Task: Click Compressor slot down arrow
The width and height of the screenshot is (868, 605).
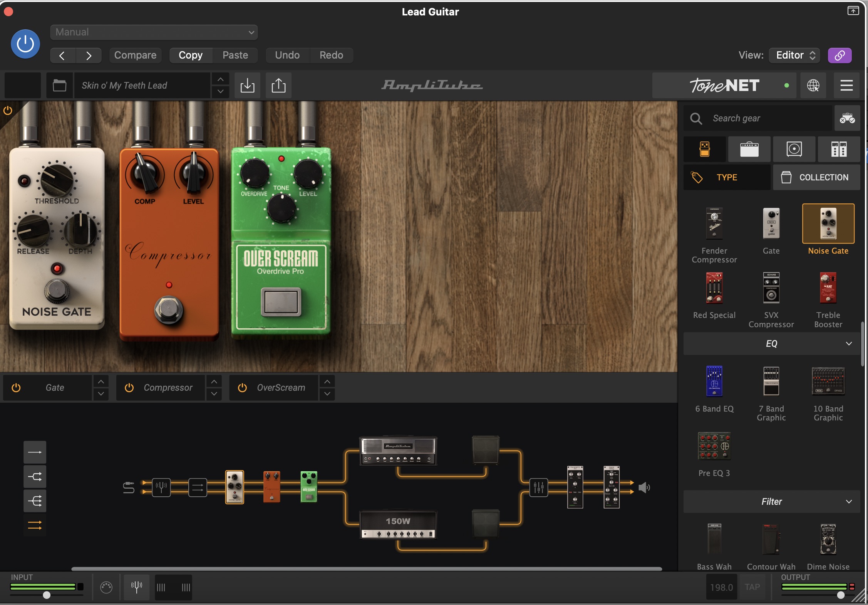Action: [x=214, y=394]
